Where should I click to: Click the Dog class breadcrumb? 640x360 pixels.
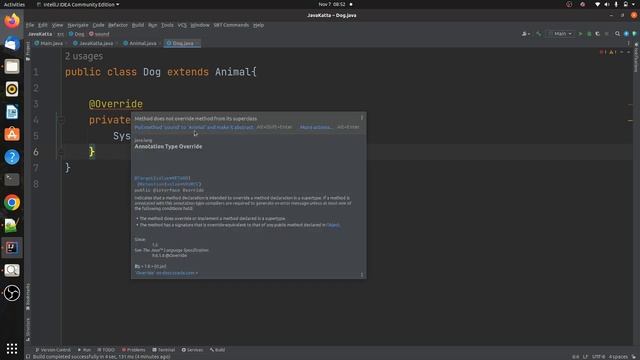pos(76,34)
